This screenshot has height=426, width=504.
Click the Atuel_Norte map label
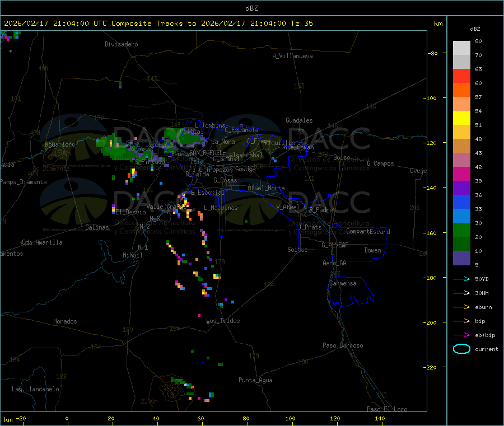click(x=266, y=188)
